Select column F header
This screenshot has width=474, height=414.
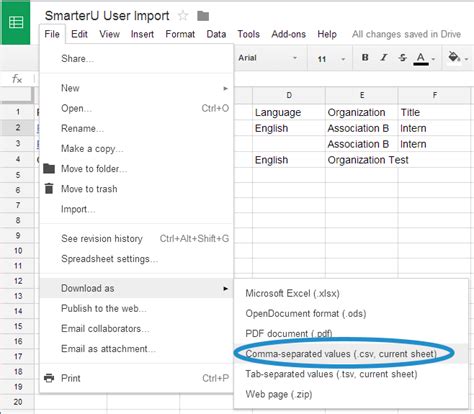click(x=435, y=95)
